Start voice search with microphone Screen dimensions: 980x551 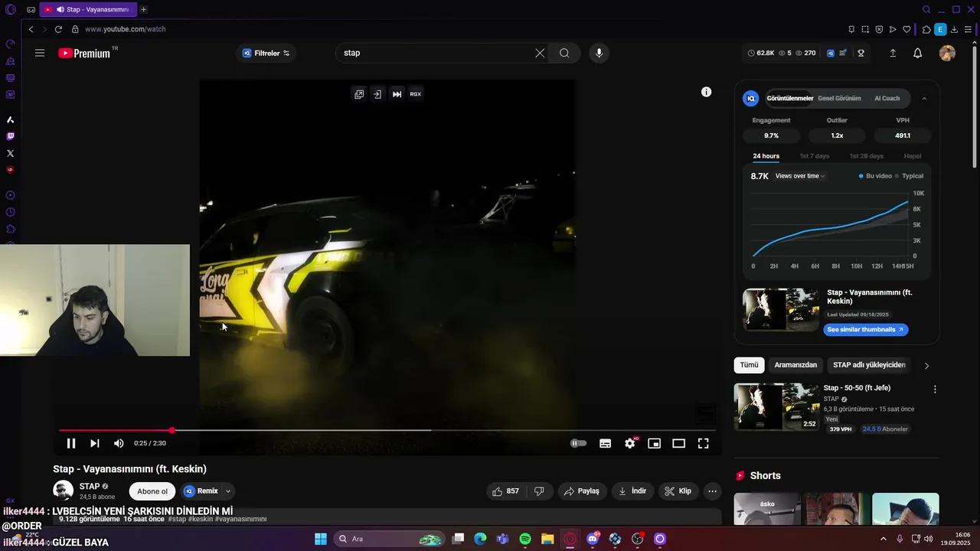[599, 53]
